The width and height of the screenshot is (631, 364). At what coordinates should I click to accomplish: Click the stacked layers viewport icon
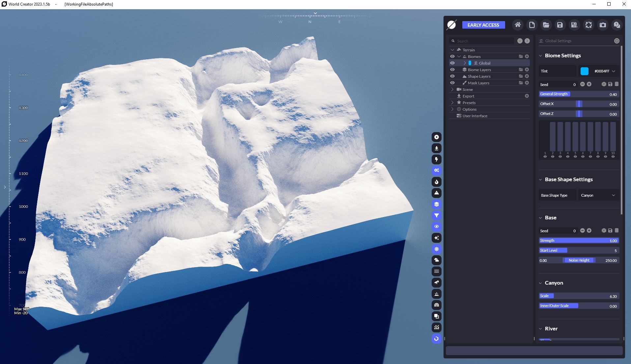pos(437,204)
